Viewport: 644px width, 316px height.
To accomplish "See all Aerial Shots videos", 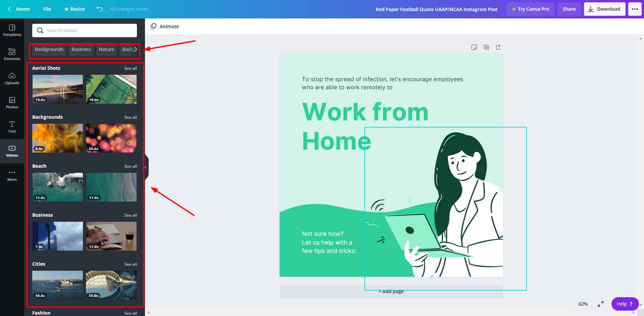I will 131,68.
